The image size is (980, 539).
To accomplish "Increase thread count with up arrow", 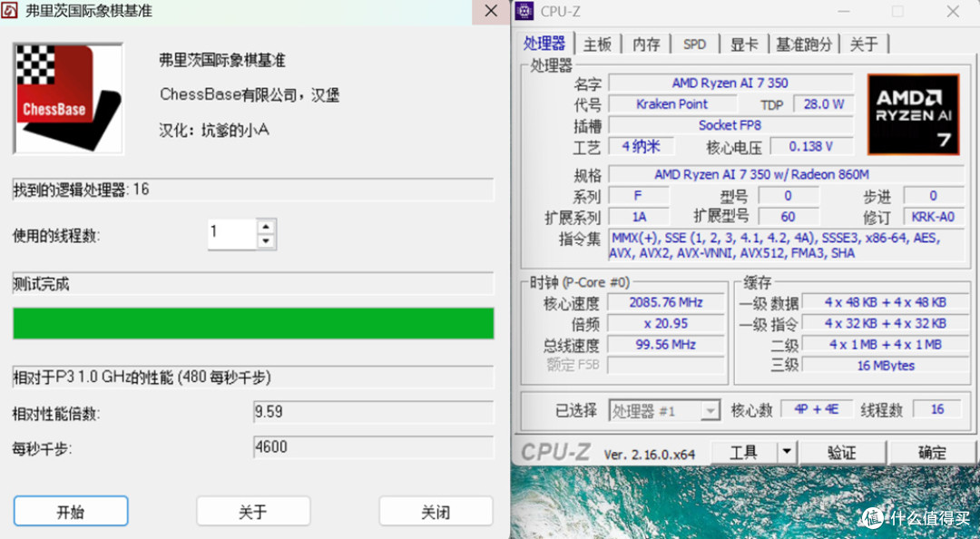I will point(266,227).
